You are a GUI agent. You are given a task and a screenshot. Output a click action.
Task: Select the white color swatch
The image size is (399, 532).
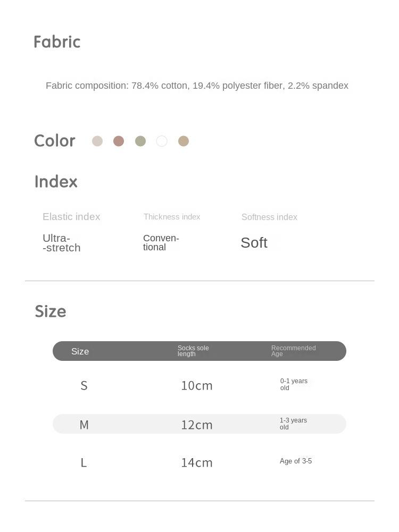[x=162, y=141]
